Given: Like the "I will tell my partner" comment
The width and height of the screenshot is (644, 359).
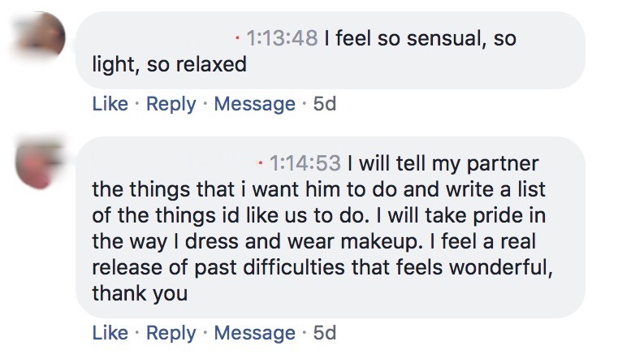Looking at the screenshot, I should point(110,333).
